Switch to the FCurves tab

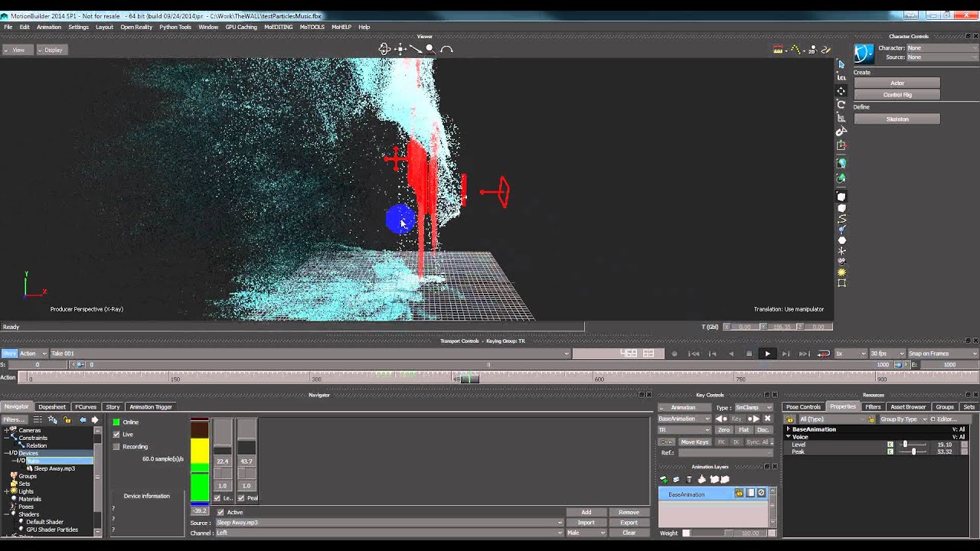(86, 406)
